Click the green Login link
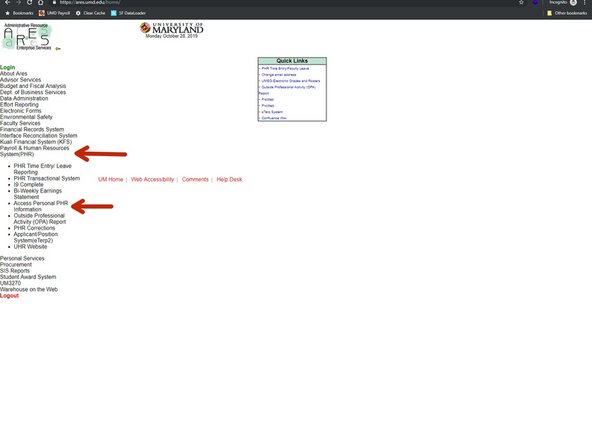Image resolution: width=592 pixels, height=444 pixels. [x=8, y=67]
